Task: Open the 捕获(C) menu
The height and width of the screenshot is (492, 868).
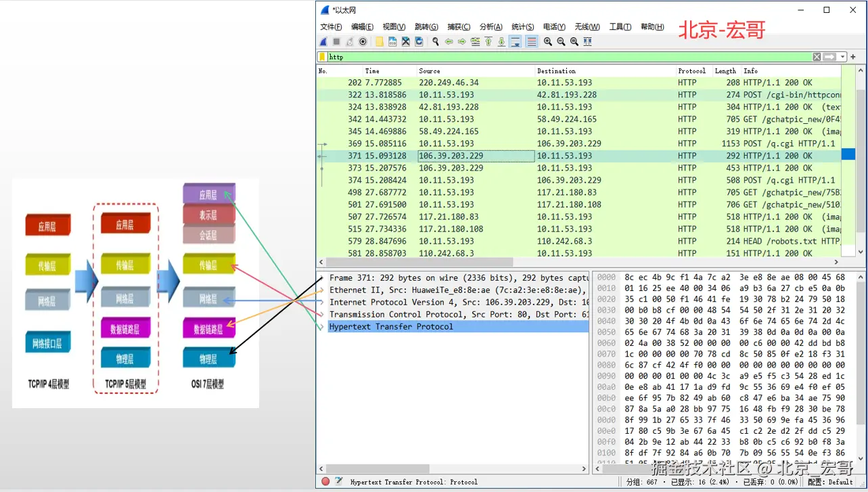Action: tap(459, 27)
